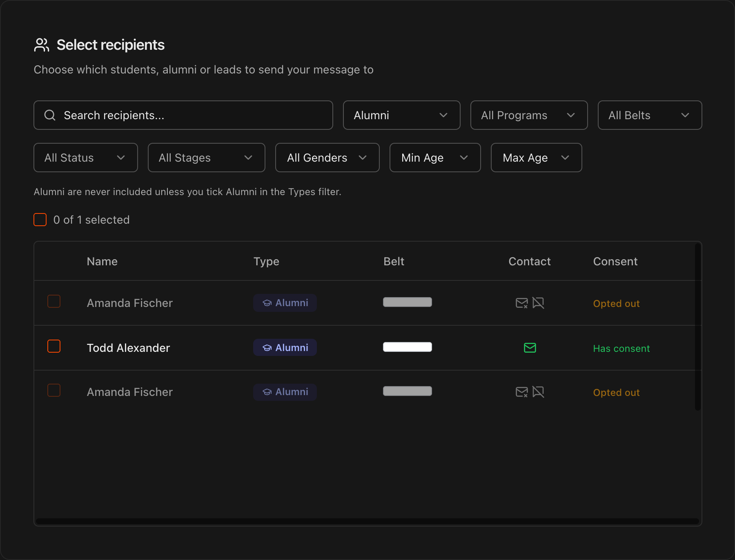The width and height of the screenshot is (735, 560).
Task: Click 'Opted out' in the top Amanda Fischer row
Action: coord(616,304)
